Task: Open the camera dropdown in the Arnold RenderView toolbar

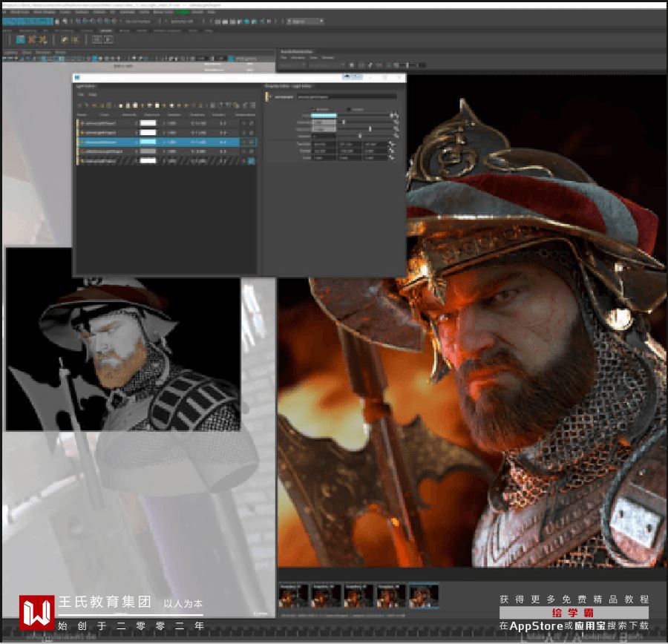Action: (327, 65)
